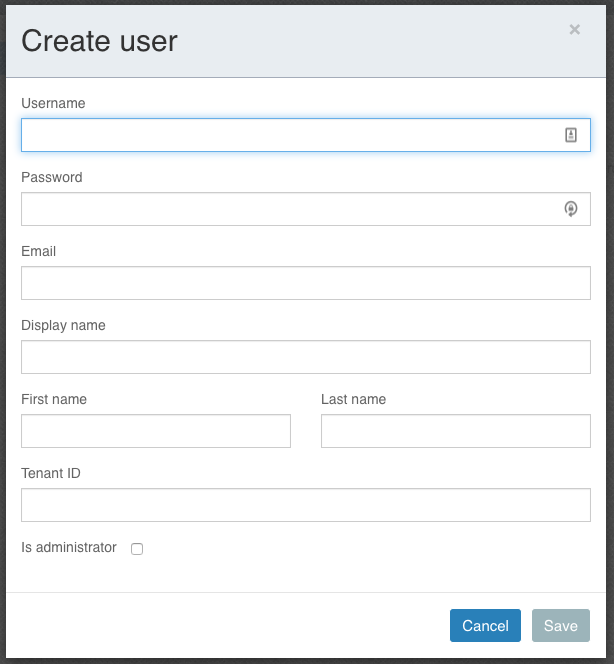614x664 pixels.
Task: Click into the Password text box
Action: click(x=290, y=209)
